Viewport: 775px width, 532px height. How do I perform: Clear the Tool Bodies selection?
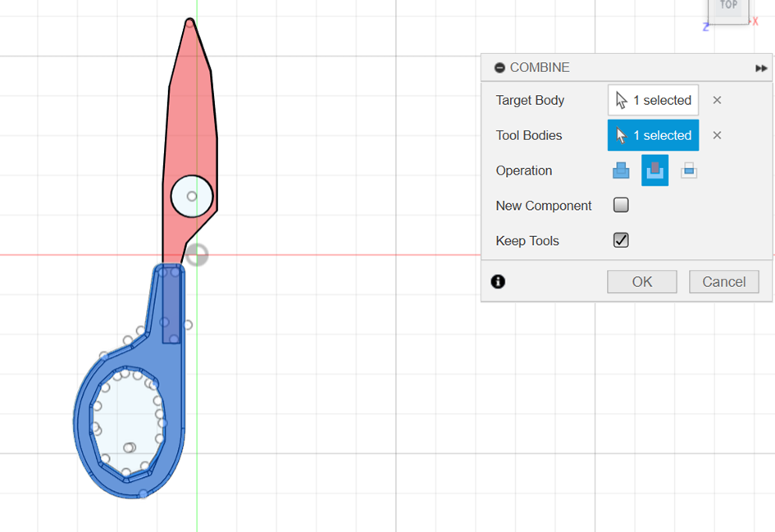(717, 135)
